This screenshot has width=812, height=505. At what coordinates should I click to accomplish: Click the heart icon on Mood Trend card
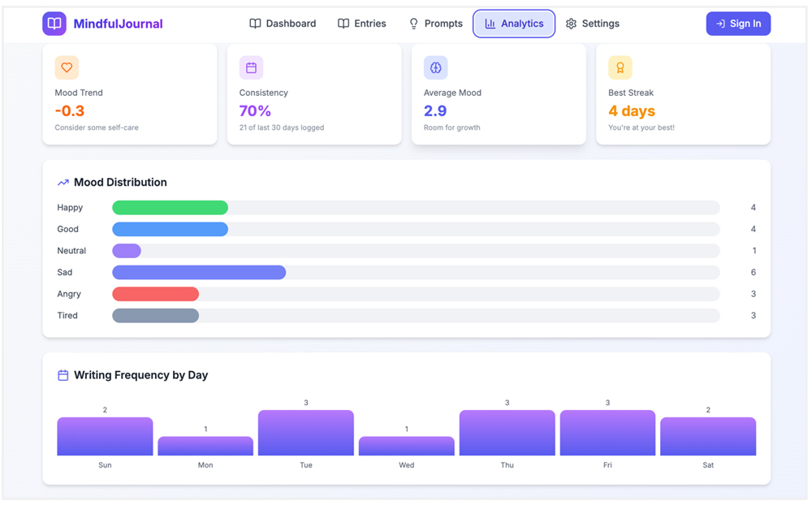pos(67,68)
